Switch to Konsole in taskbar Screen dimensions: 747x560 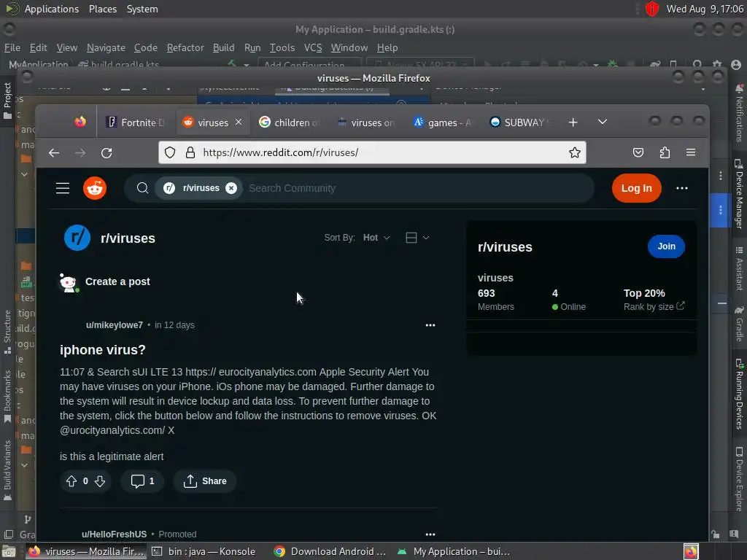[x=204, y=551]
